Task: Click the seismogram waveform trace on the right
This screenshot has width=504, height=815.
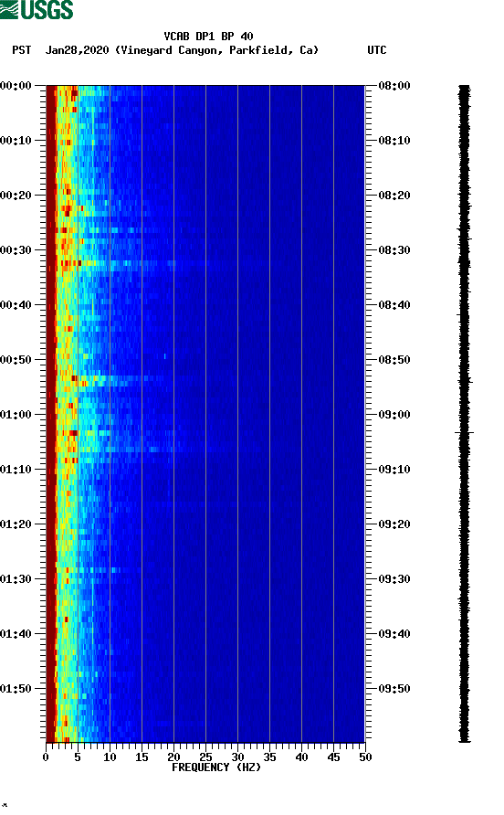Action: pyautogui.click(x=465, y=414)
